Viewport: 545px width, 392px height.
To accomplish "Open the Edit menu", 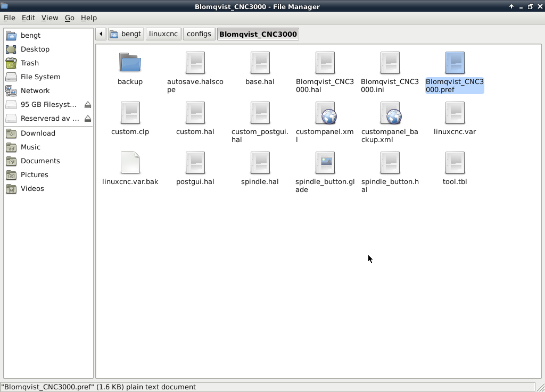I will click(x=28, y=18).
